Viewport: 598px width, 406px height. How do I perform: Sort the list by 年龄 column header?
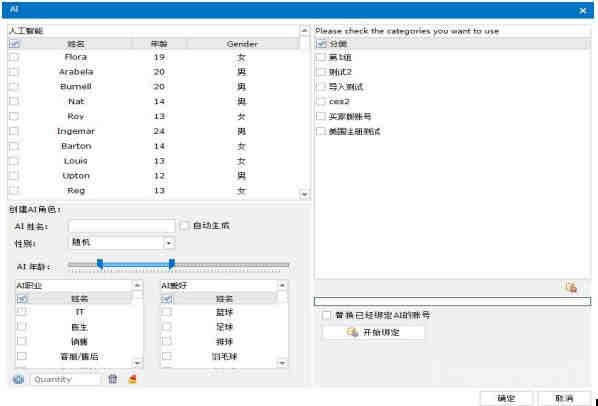159,44
